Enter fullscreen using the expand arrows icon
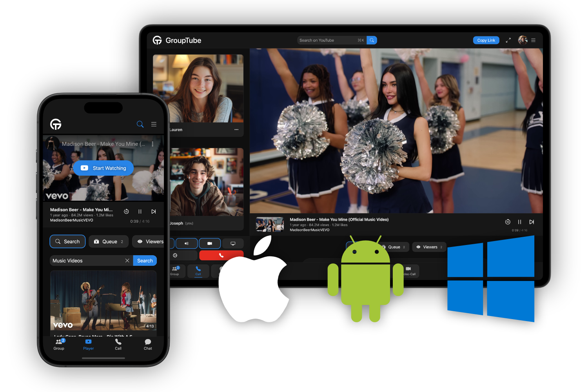Image resolution: width=588 pixels, height=392 pixels. (508, 40)
